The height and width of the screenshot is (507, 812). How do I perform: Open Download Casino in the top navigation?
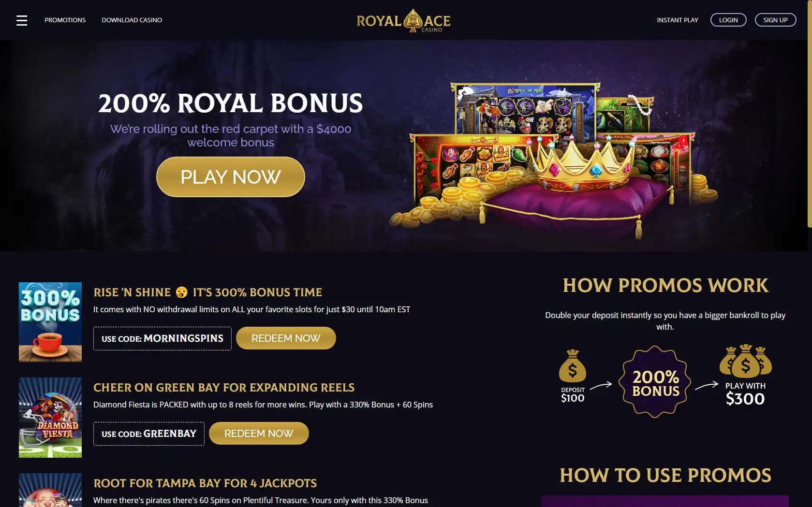click(132, 20)
